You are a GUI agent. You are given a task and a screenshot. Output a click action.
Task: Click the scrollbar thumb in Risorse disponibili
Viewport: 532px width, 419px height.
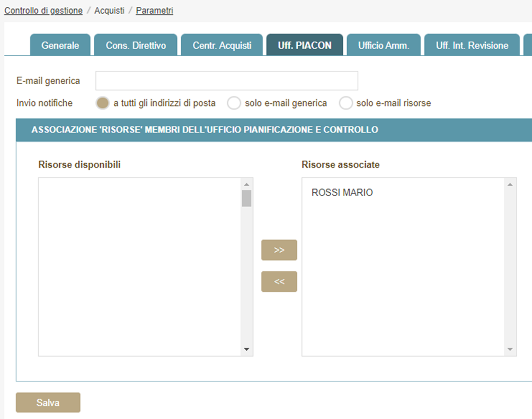coord(246,198)
